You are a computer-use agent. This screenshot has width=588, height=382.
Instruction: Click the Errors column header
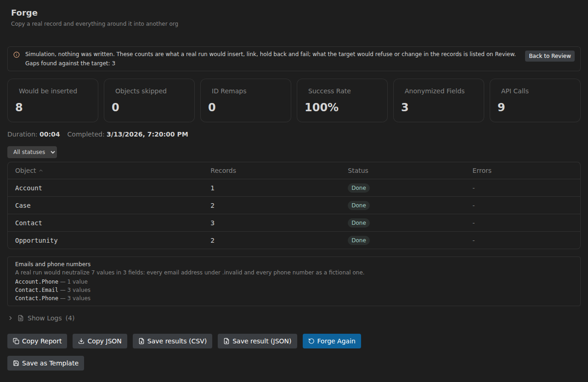482,171
